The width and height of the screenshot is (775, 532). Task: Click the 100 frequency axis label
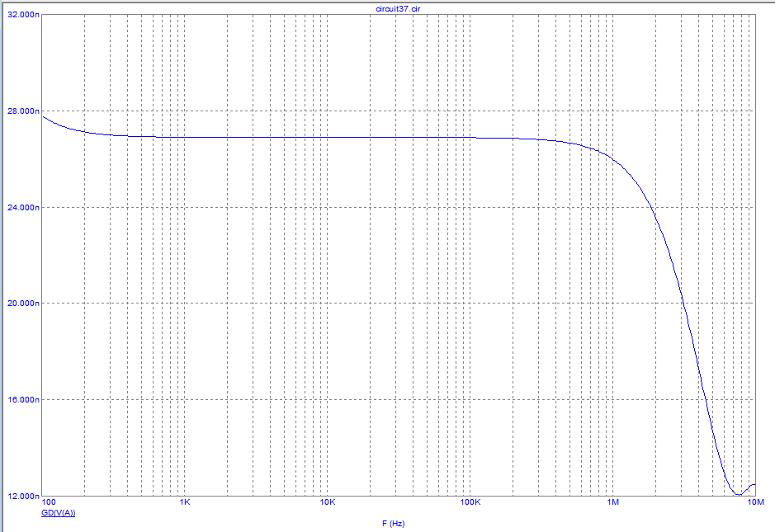point(49,501)
